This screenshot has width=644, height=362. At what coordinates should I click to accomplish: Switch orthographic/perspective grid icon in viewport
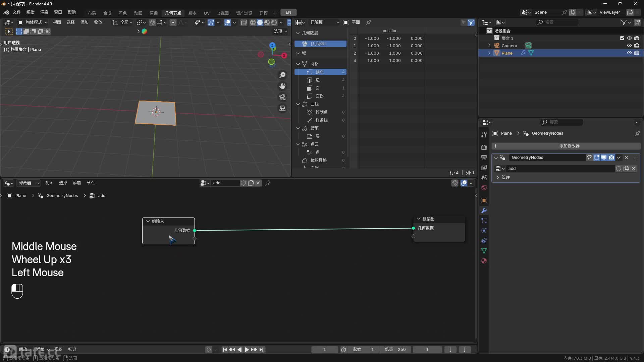pos(282,108)
